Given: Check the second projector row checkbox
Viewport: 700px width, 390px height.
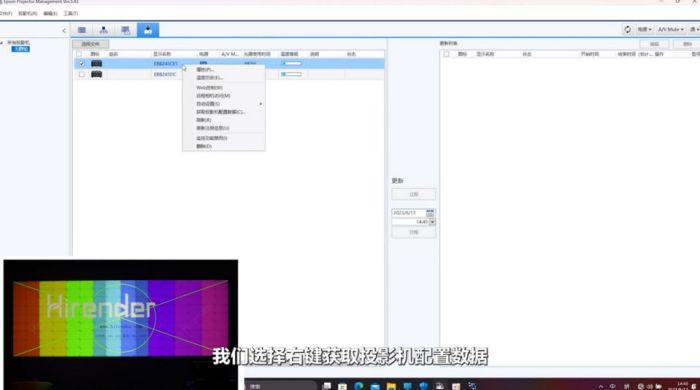Looking at the screenshot, I should 81,74.
